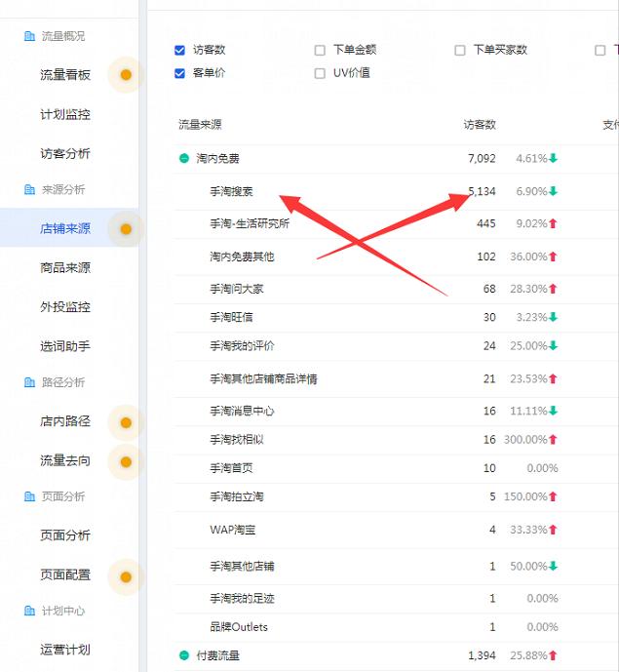619x672 pixels.
Task: Click the 手淘搜索 source row
Action: pyautogui.click(x=396, y=191)
